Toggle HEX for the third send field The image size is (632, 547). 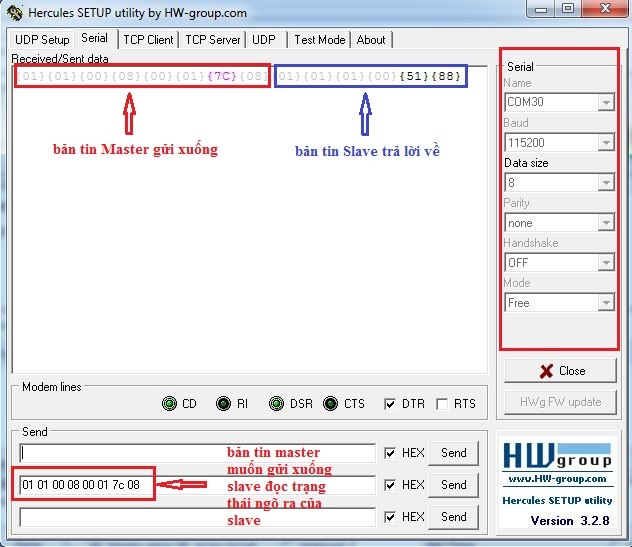(390, 517)
